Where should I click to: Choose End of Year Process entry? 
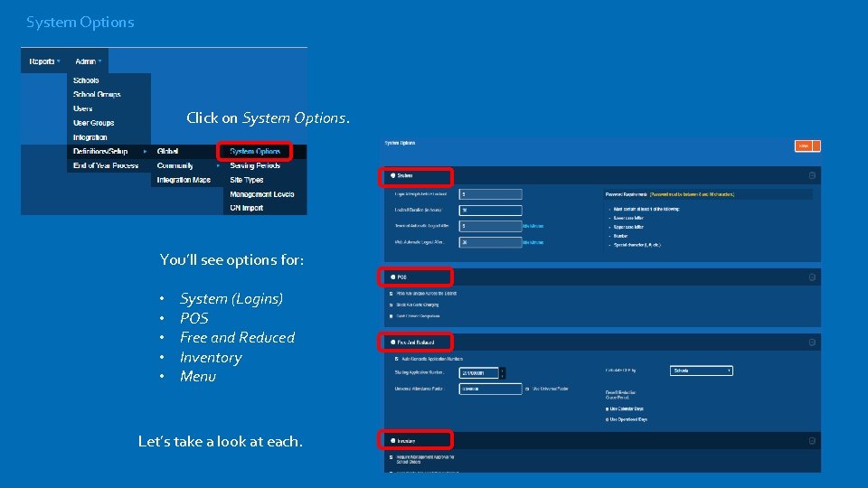tap(106, 165)
